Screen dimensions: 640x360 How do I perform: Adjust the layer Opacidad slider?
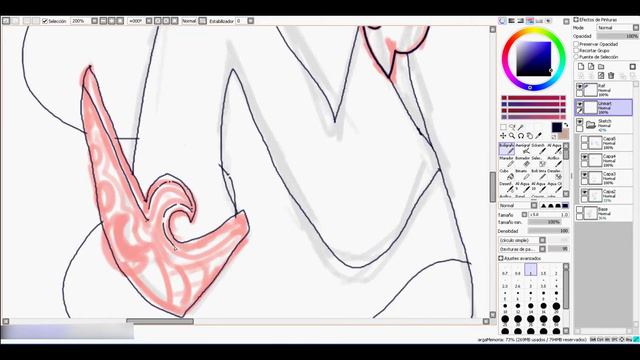click(617, 36)
